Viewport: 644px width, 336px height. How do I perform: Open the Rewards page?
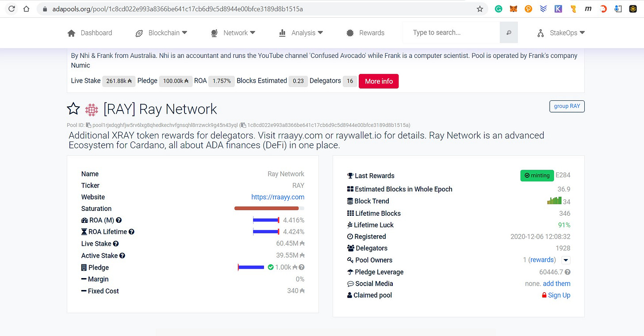click(x=365, y=33)
